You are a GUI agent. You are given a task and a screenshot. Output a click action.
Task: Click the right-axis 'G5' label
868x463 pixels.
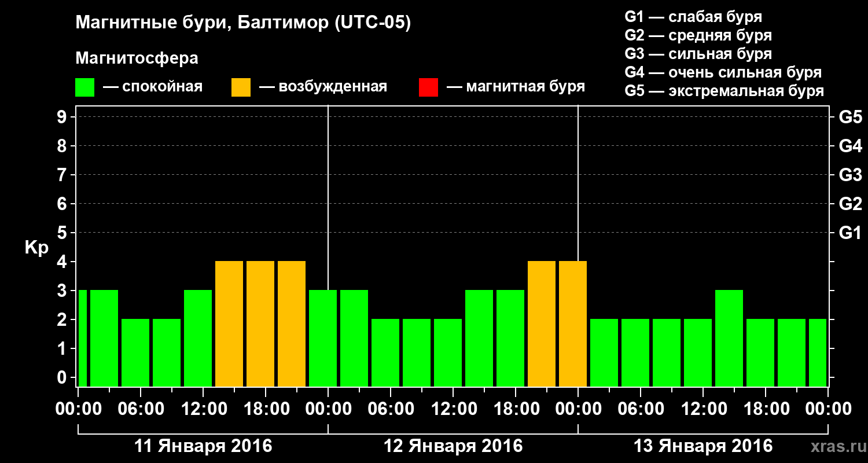(850, 117)
